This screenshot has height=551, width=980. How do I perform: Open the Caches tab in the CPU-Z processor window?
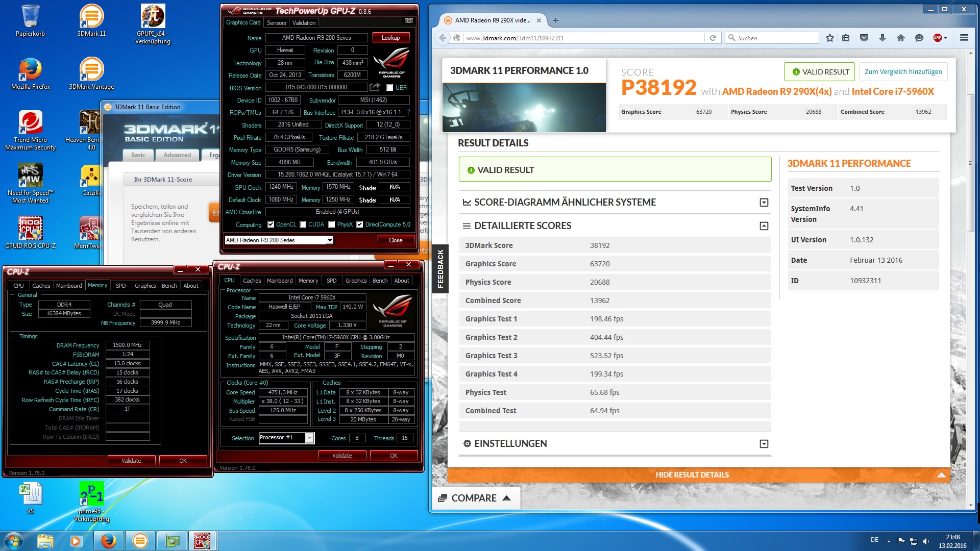pyautogui.click(x=252, y=281)
